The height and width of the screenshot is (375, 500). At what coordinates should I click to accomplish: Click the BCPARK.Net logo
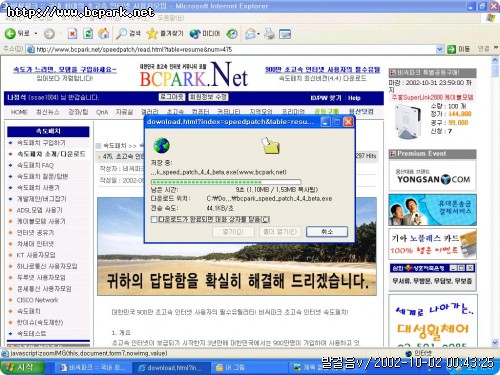193,75
